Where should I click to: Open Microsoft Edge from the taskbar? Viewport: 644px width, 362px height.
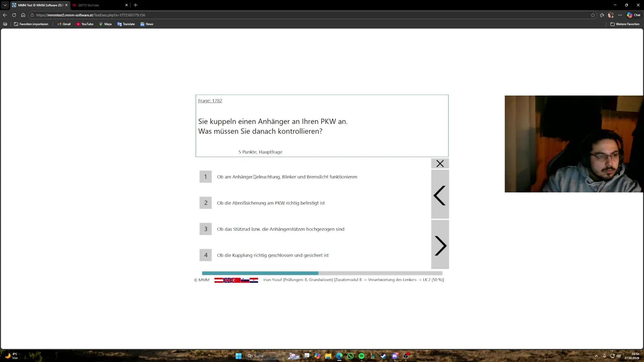coord(339,356)
